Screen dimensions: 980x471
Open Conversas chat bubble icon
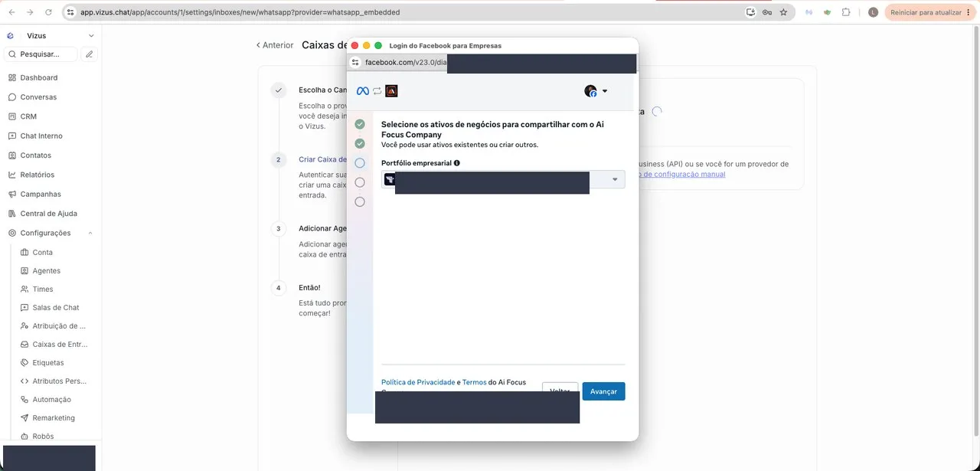[x=12, y=97]
